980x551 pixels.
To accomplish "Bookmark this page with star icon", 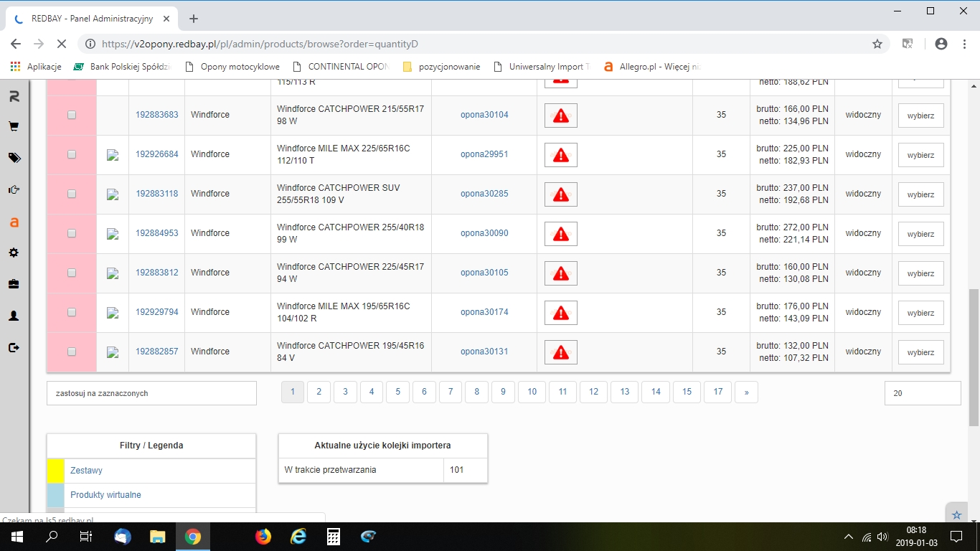I will tap(877, 44).
